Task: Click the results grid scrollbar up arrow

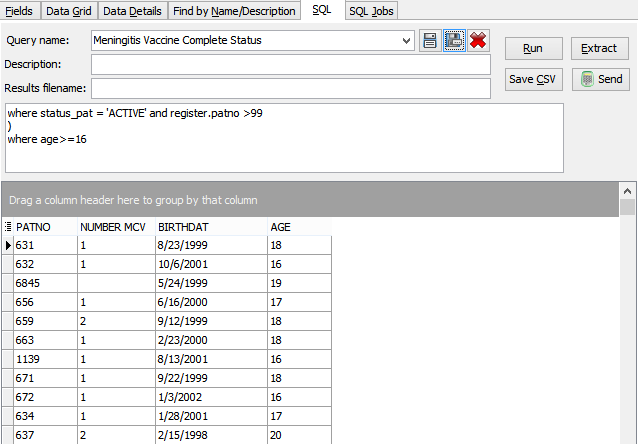Action: point(628,190)
